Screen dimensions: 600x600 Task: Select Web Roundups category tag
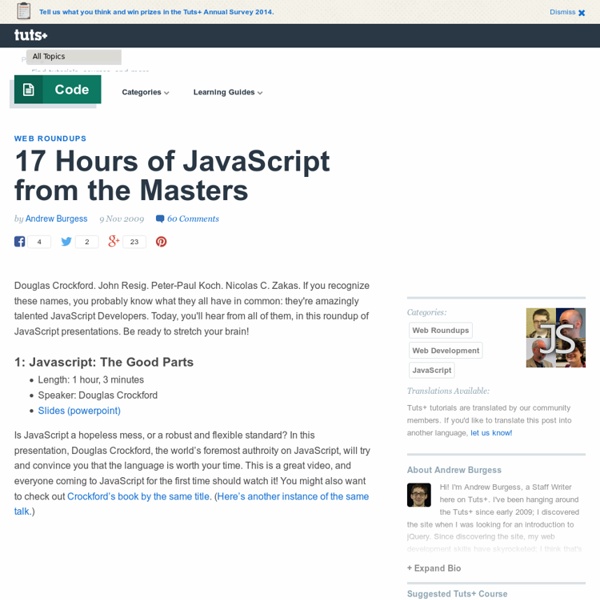(x=440, y=330)
